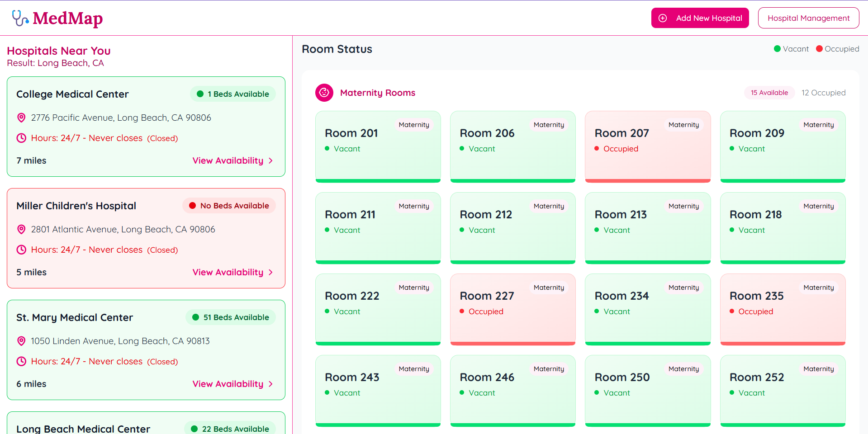This screenshot has width=868, height=434.
Task: Click the Hospitals Near You heading
Action: (59, 51)
